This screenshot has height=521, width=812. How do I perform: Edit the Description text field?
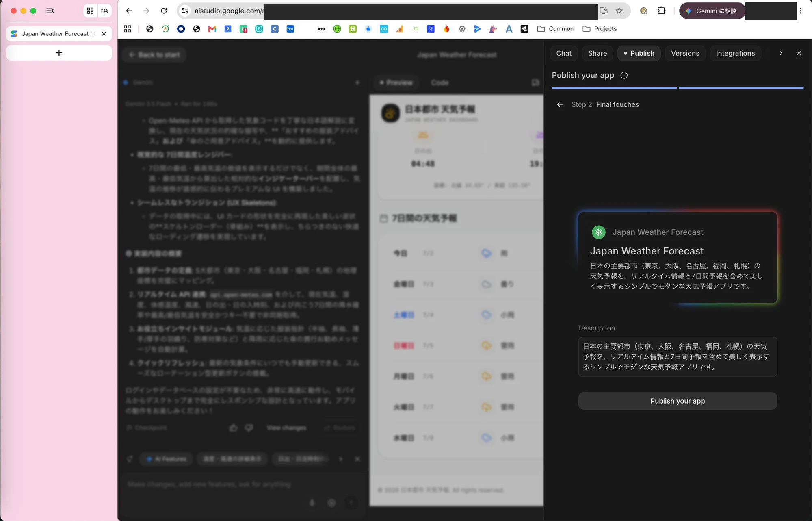coord(677,356)
